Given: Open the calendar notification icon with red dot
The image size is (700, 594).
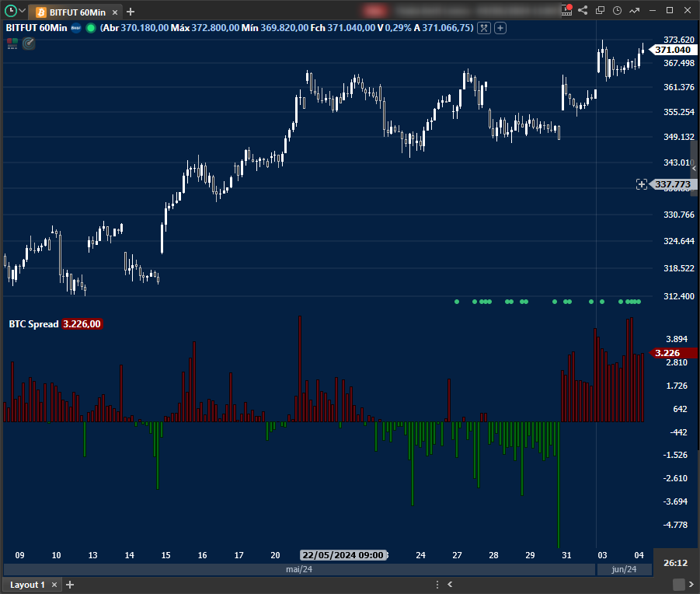Looking at the screenshot, I should [566, 10].
